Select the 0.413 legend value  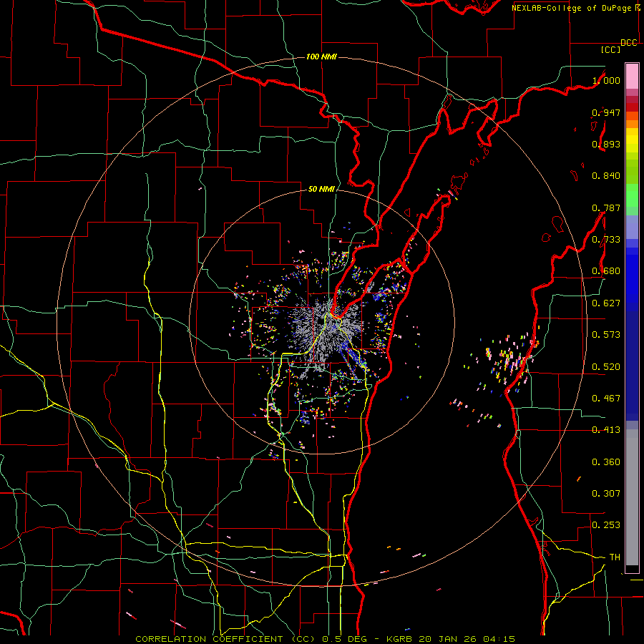click(x=606, y=430)
